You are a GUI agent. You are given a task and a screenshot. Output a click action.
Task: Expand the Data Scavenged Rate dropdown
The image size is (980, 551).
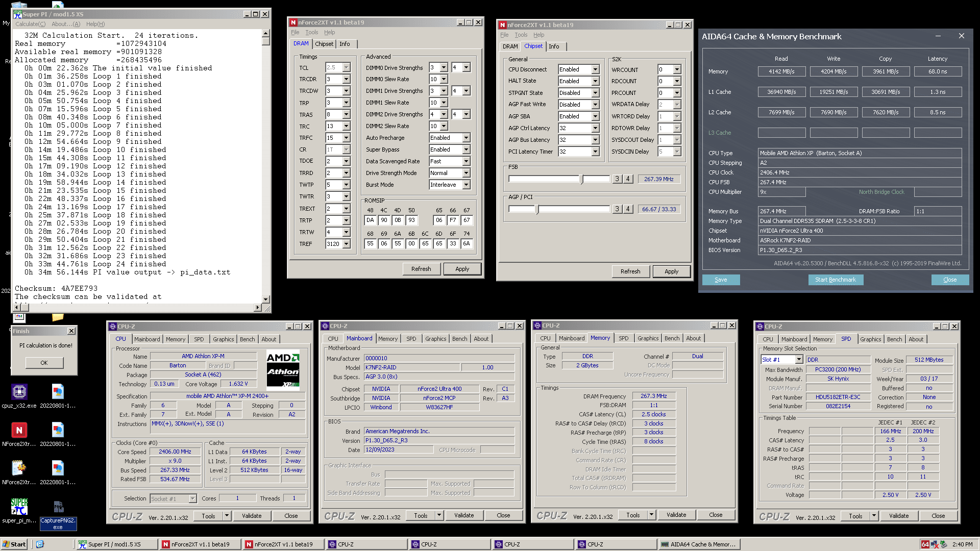(x=466, y=161)
